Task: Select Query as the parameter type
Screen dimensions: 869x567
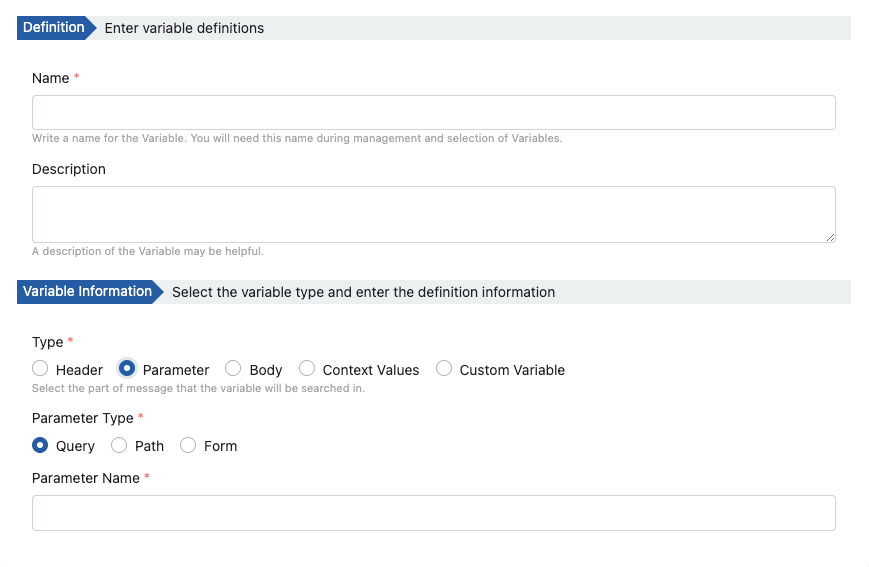Action: [40, 445]
